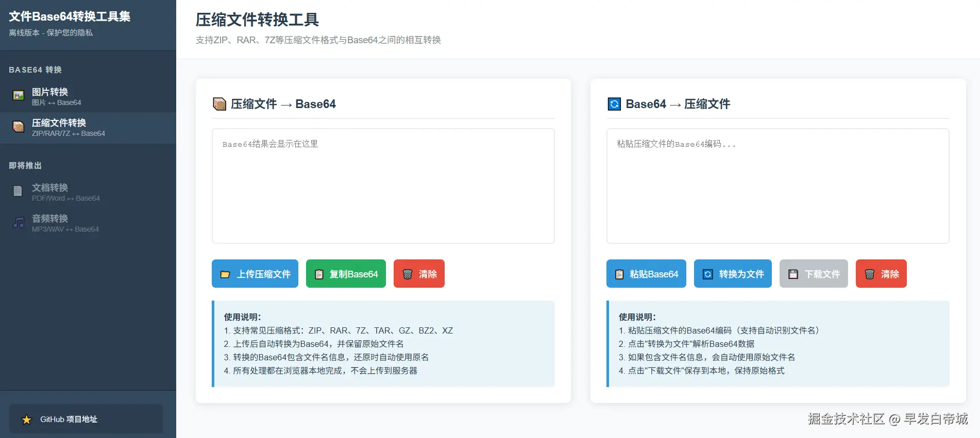980x438 pixels.
Task: Click the BASE64 转换 section label
Action: 35,70
